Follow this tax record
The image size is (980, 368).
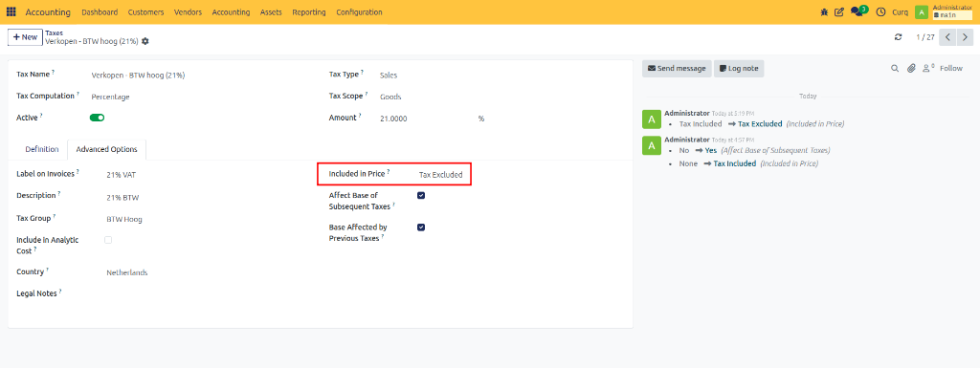click(950, 69)
